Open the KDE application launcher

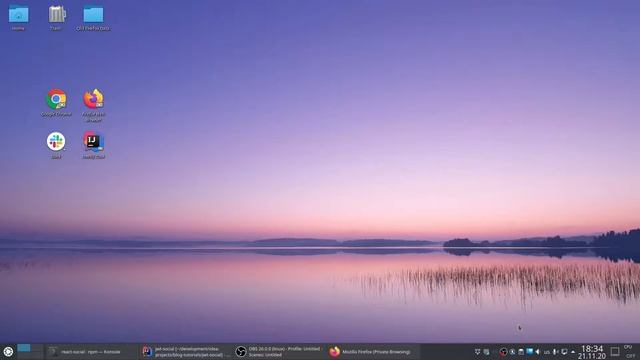point(8,352)
